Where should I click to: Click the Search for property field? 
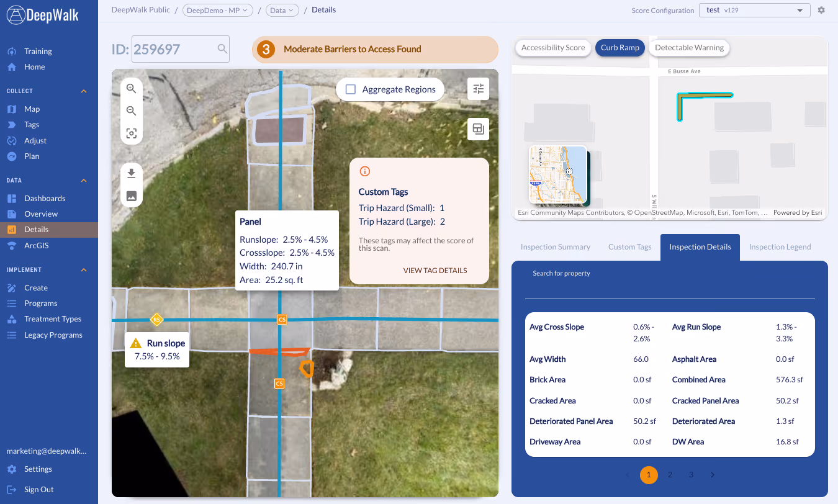pos(670,286)
